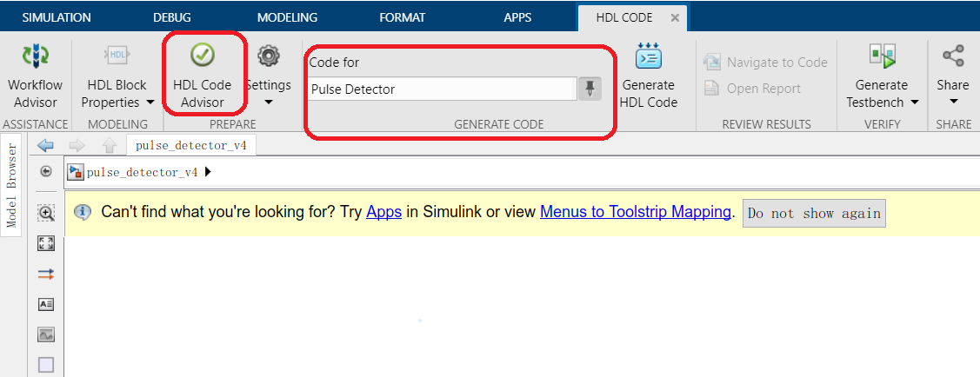980x377 pixels.
Task: Expand the Share dropdown arrow
Action: [953, 103]
